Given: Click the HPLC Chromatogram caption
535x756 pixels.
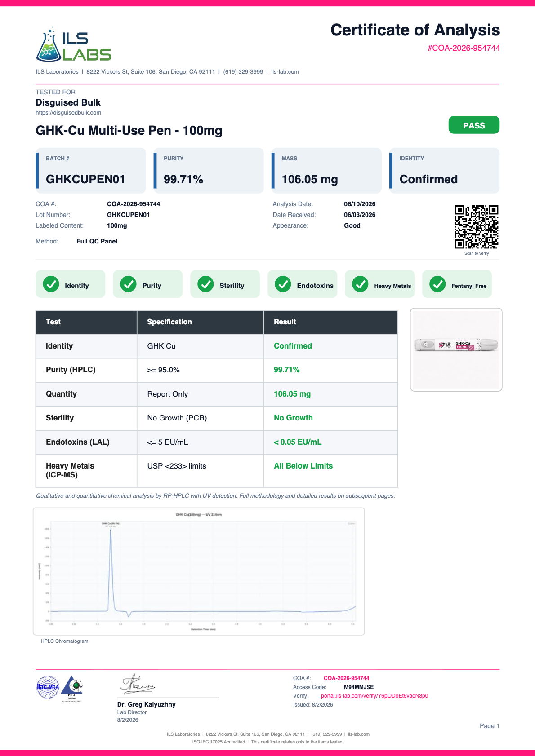Looking at the screenshot, I should [x=64, y=641].
